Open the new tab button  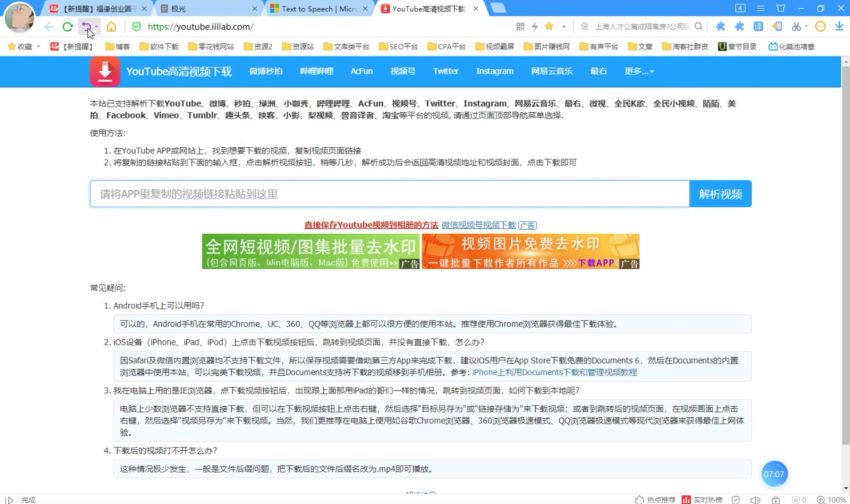(498, 8)
